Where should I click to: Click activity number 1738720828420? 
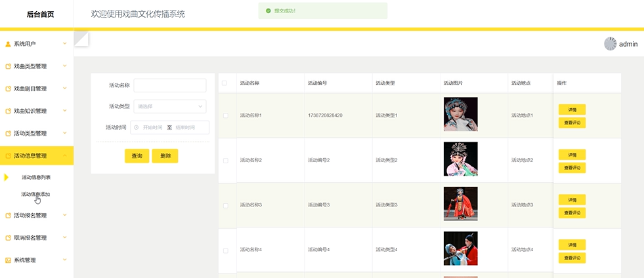[325, 115]
